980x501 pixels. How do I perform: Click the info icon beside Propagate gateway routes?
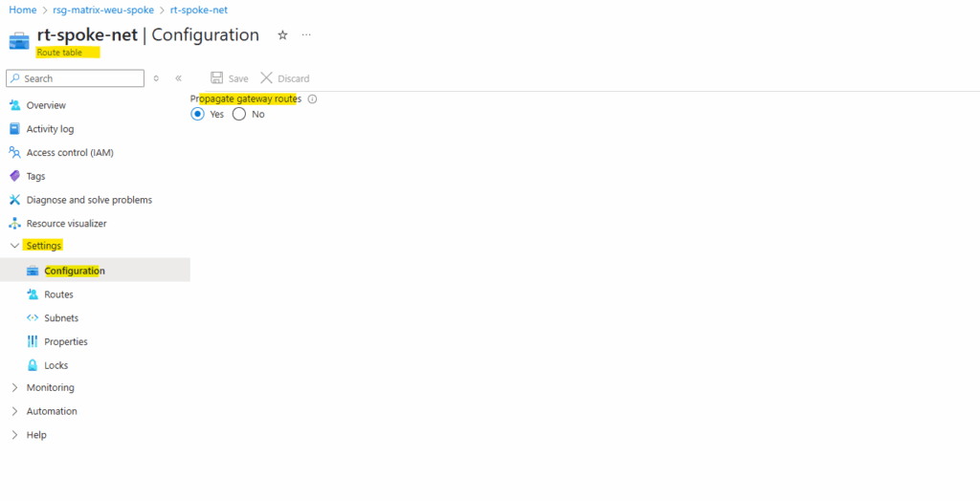313,99
